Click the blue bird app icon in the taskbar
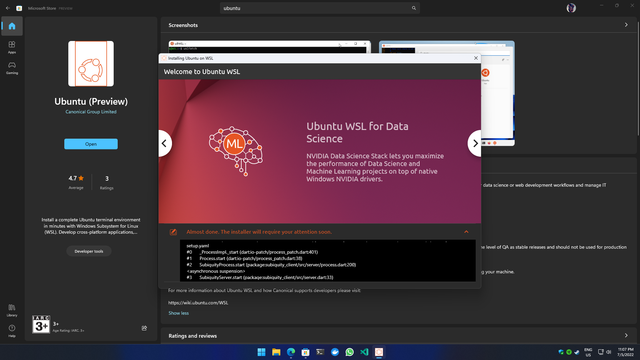This screenshot has height=360, width=640. click(335, 352)
